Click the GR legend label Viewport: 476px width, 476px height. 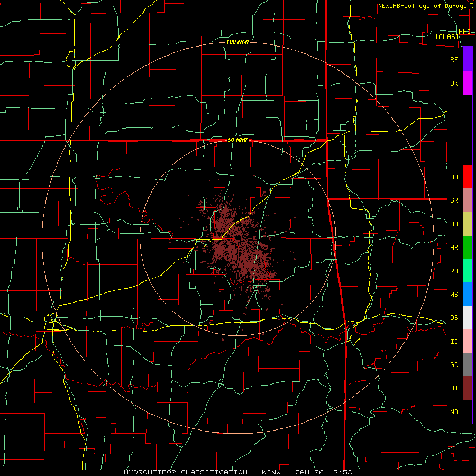click(454, 200)
